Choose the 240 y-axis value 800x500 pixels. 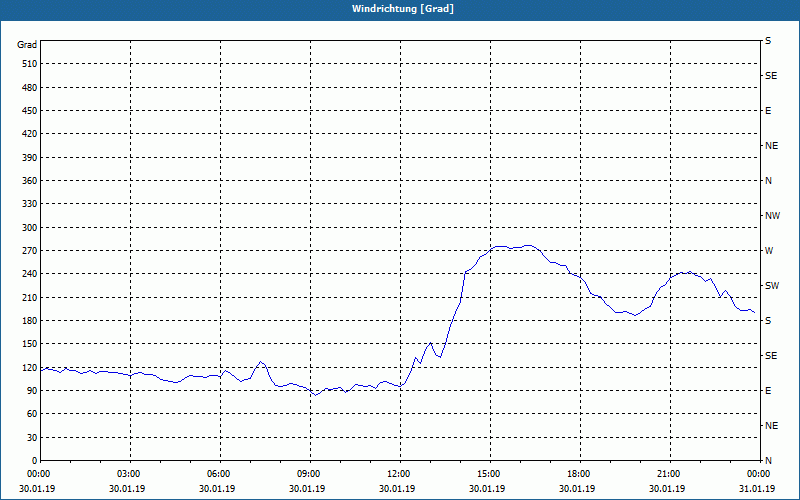coord(30,274)
